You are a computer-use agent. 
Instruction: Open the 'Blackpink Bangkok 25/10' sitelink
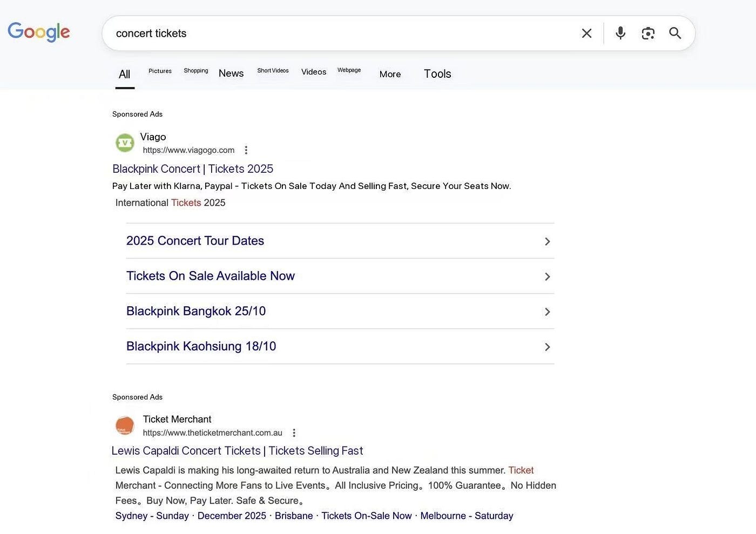[196, 311]
